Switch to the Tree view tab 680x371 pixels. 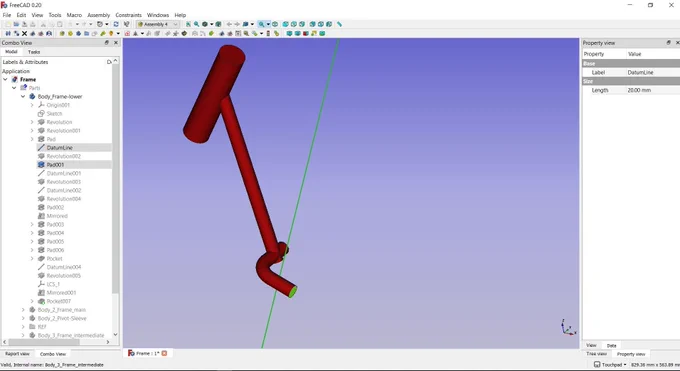(597, 354)
